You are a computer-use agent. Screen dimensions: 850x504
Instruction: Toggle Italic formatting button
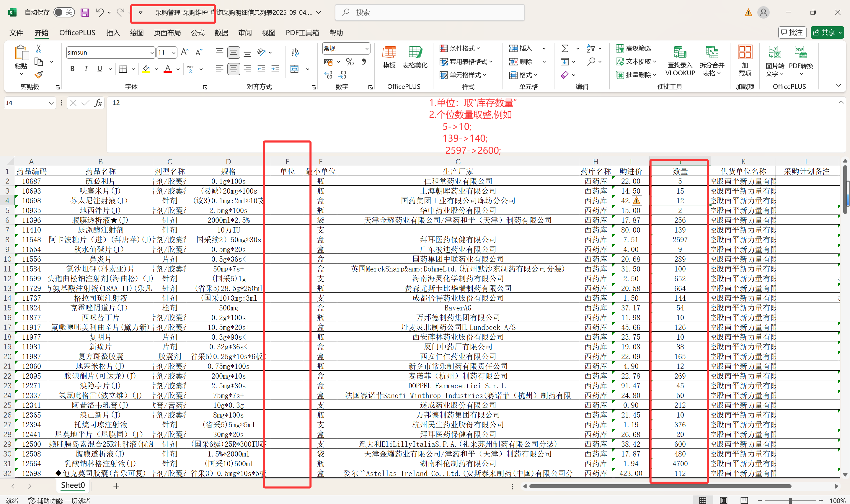tap(86, 69)
